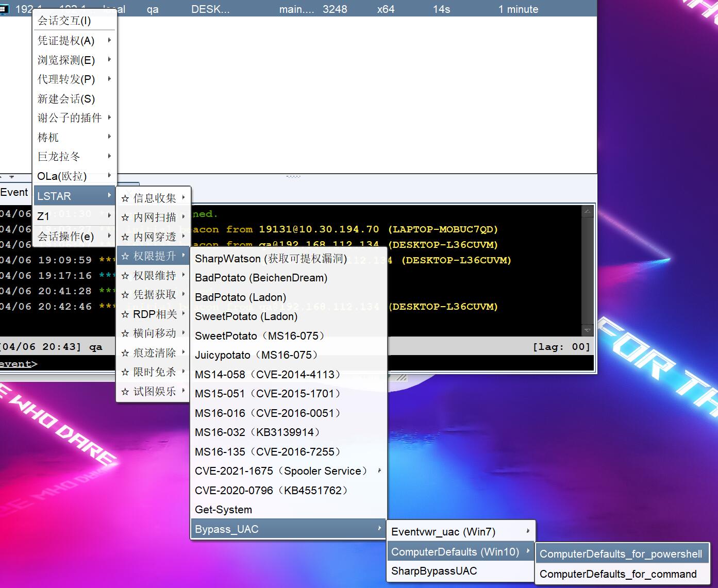Choose SharpBypassUAC menu item

[461, 571]
